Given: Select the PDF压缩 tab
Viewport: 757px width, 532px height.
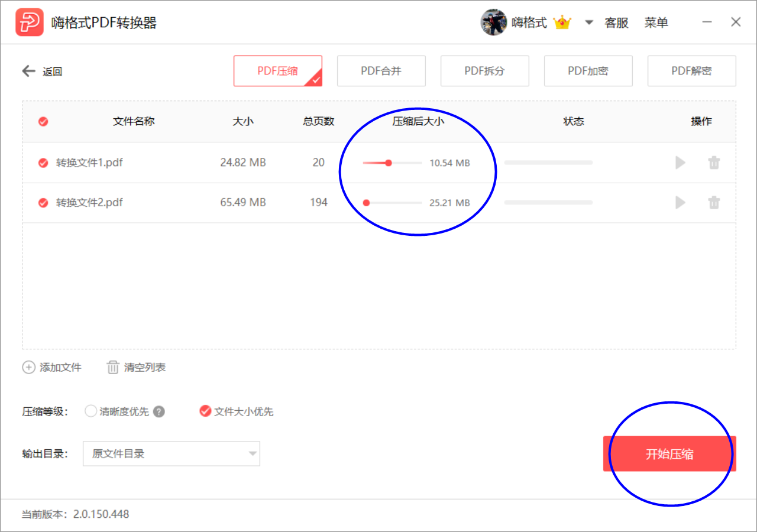Looking at the screenshot, I should pyautogui.click(x=278, y=71).
